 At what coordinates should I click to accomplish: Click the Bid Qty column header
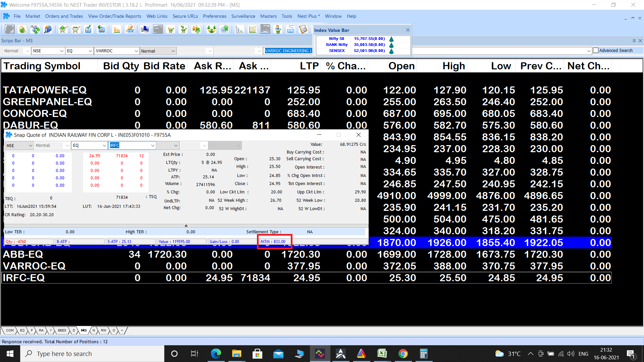119,66
